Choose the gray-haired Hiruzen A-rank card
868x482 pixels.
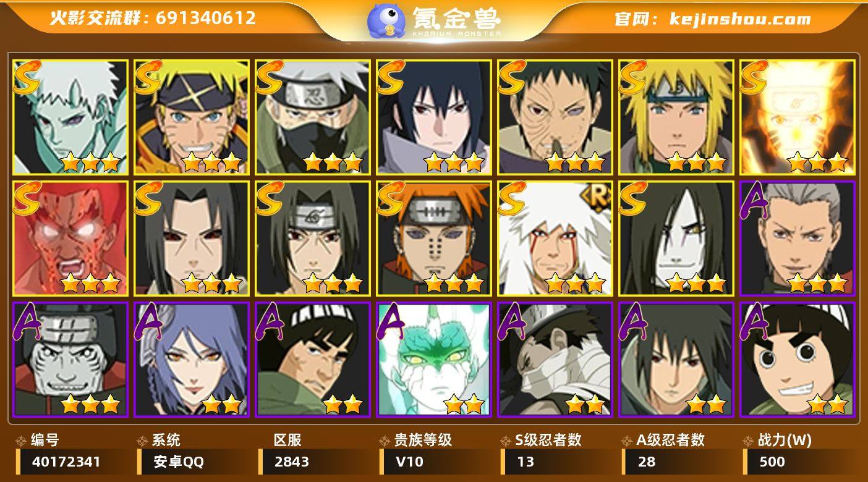point(798,239)
